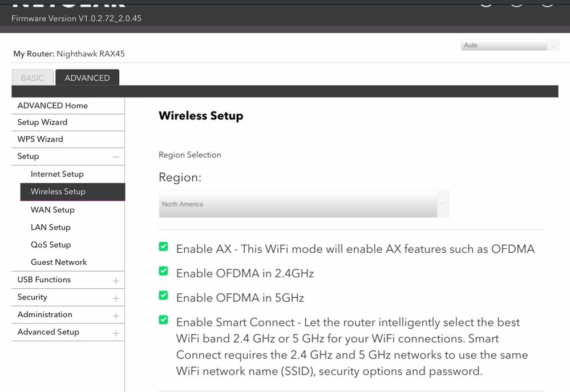Open ADVANCED Home in the sidebar
The width and height of the screenshot is (570, 392).
point(68,106)
